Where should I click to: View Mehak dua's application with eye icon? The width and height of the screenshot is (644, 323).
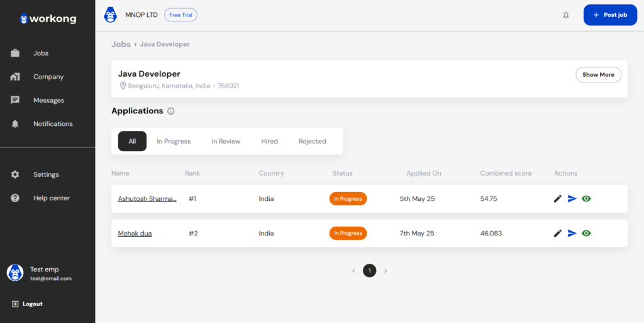coord(587,234)
